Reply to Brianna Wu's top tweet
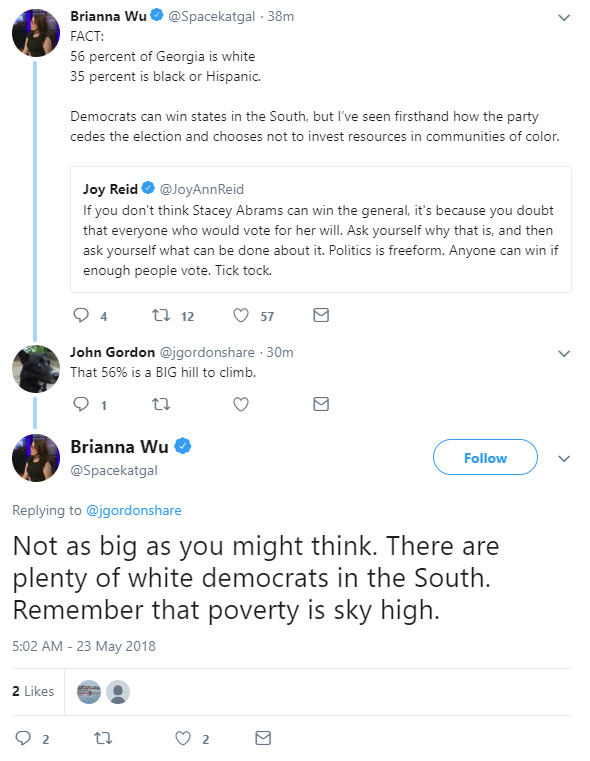This screenshot has width=590, height=761. [81, 315]
